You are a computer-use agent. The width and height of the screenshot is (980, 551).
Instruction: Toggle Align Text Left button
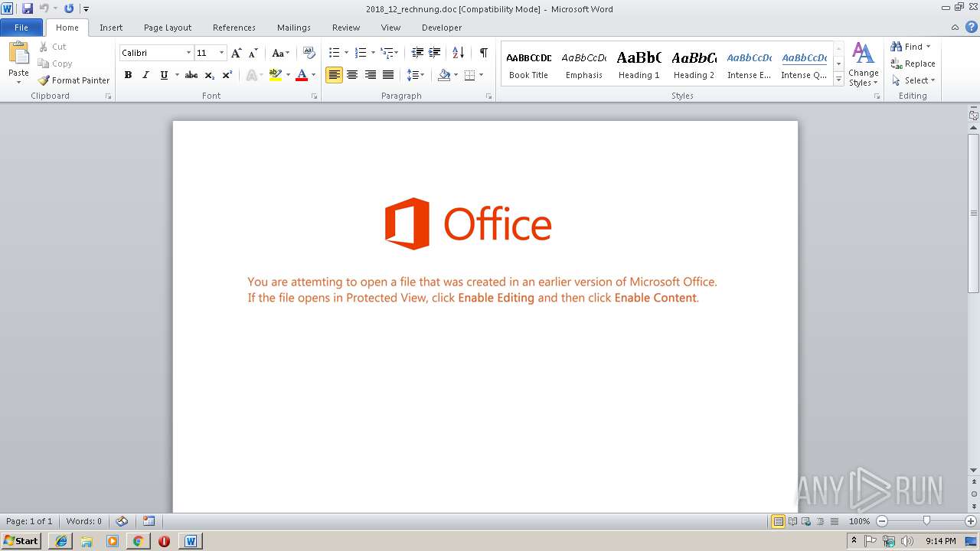tap(334, 75)
